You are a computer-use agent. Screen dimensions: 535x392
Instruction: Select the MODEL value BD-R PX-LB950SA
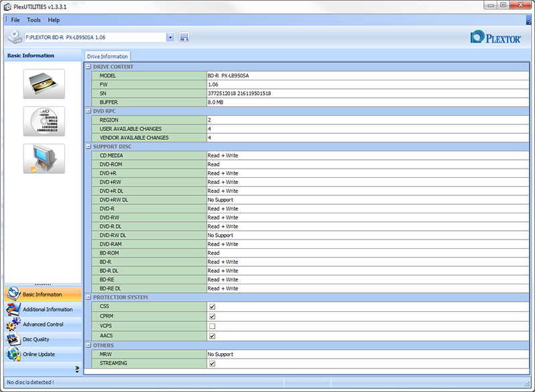click(x=228, y=76)
